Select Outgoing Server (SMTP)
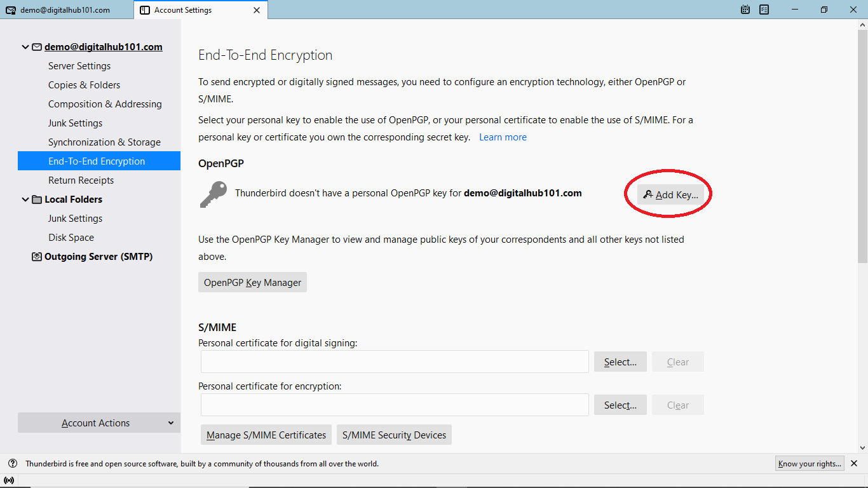The width and height of the screenshot is (868, 488). point(98,257)
